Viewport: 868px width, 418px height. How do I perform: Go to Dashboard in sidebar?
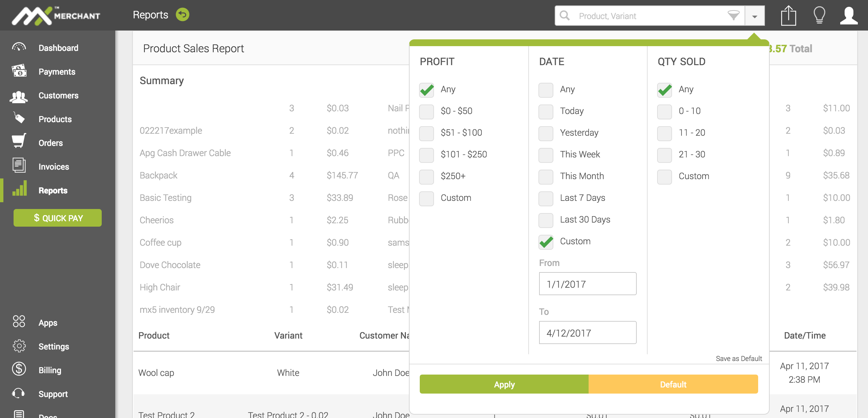tap(58, 48)
